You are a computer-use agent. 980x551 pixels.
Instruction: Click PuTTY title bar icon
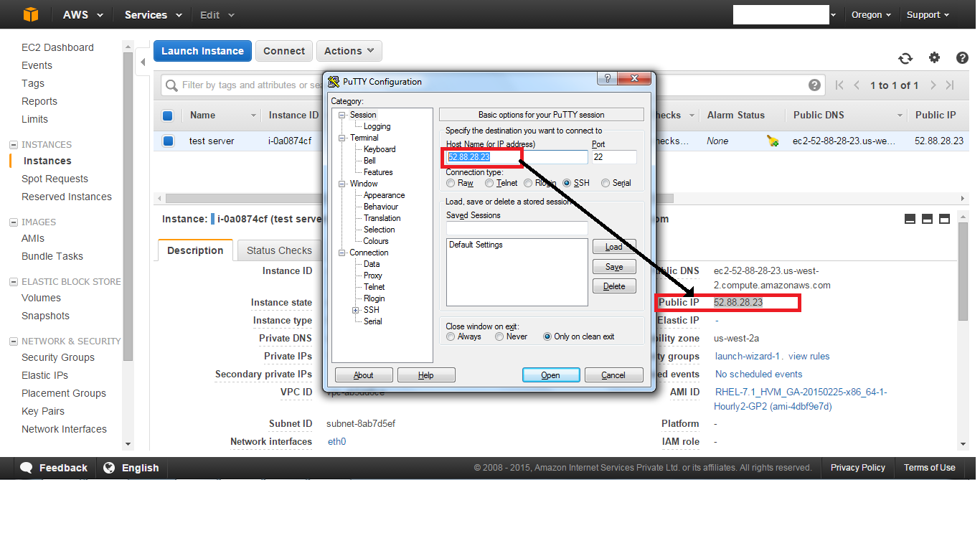[334, 81]
